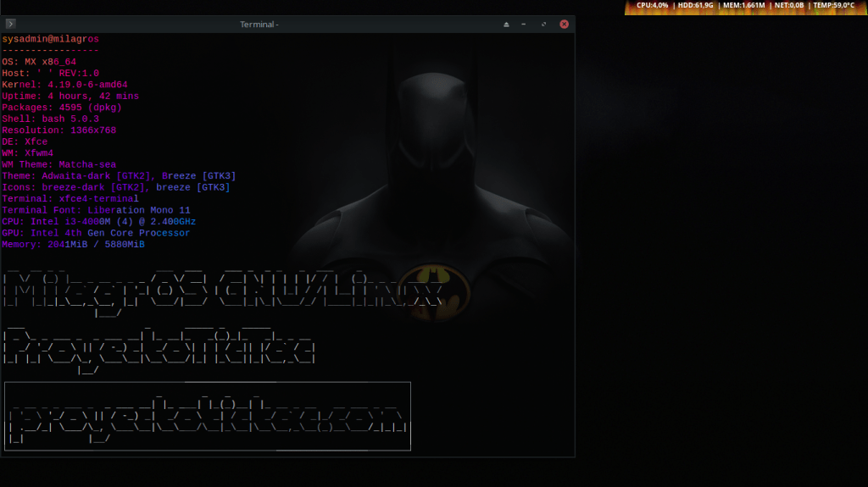This screenshot has height=487, width=868.
Task: Click the boxed ASCII art banner at the bottom
Action: [208, 416]
